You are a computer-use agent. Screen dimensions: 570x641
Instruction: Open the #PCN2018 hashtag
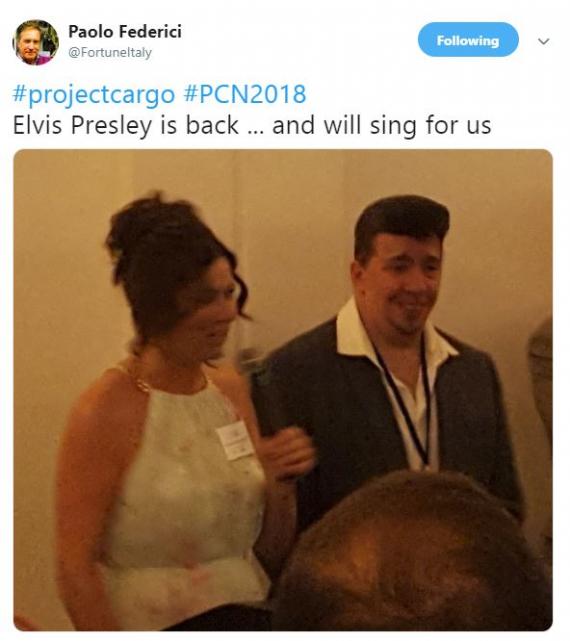click(245, 94)
